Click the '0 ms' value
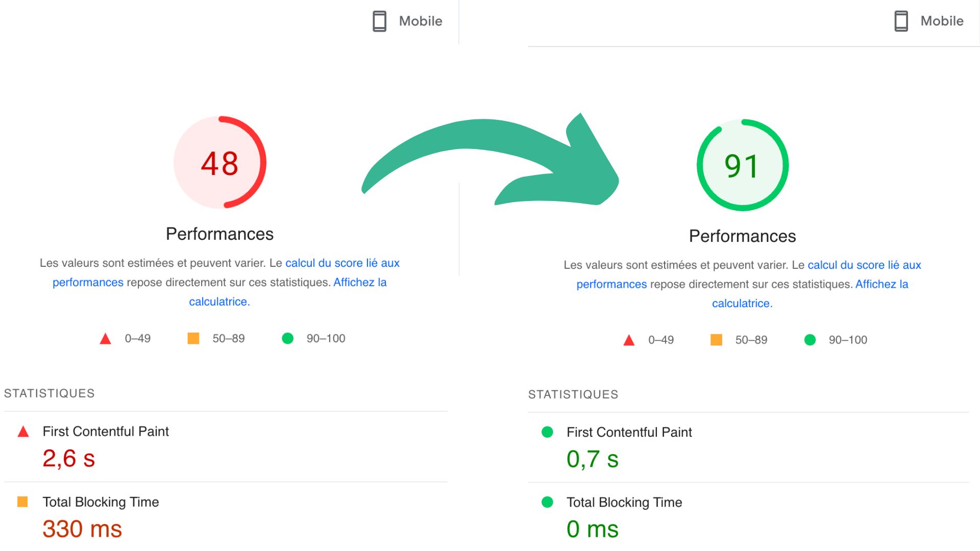Viewport: 980px width, 551px height. pyautogui.click(x=593, y=529)
